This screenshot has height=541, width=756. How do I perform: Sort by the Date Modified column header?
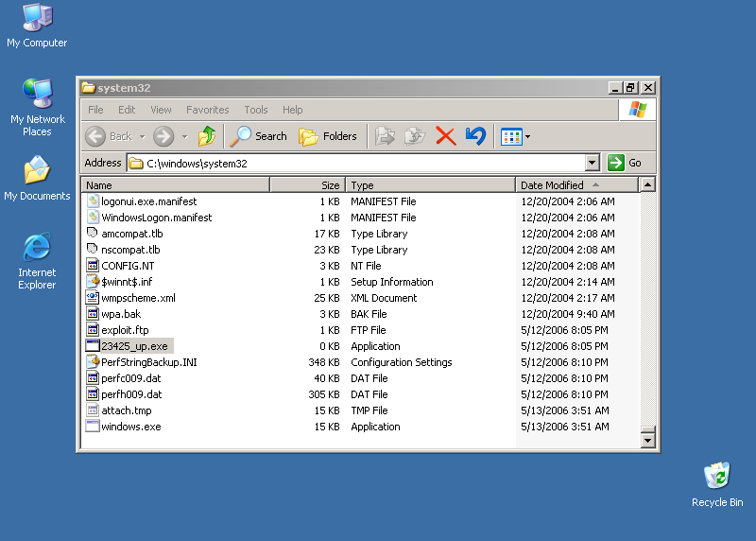(577, 185)
